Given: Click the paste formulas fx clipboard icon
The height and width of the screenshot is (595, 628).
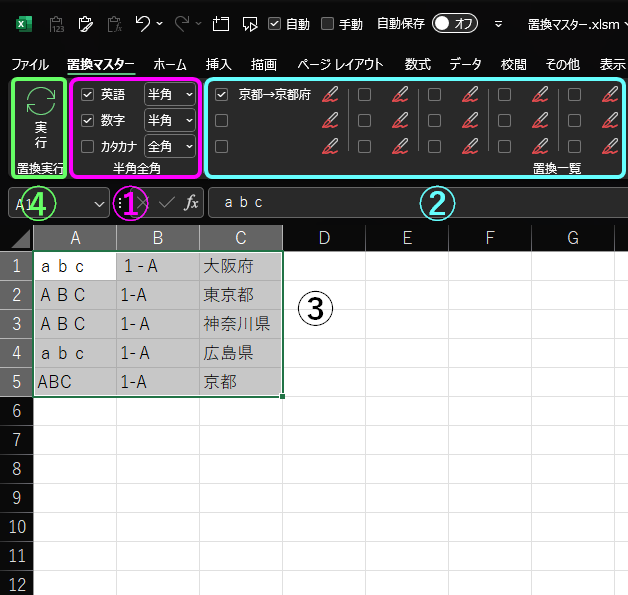Looking at the screenshot, I should (x=114, y=24).
